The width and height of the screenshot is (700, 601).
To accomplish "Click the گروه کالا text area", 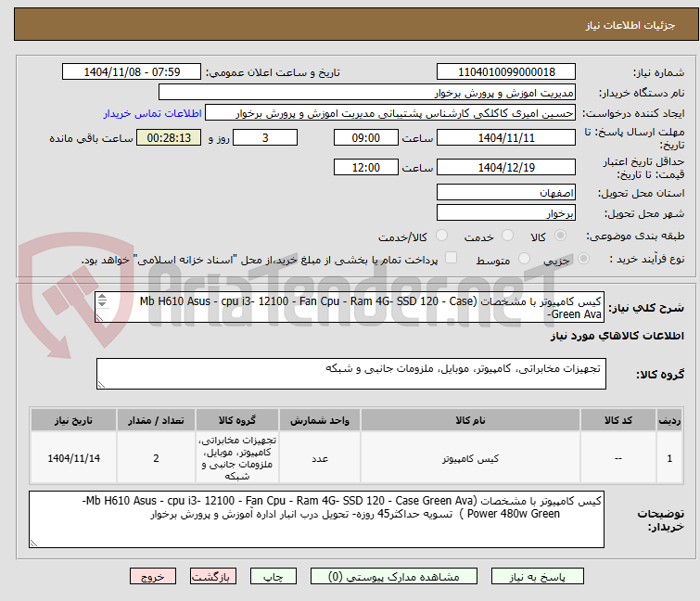I will [x=350, y=374].
